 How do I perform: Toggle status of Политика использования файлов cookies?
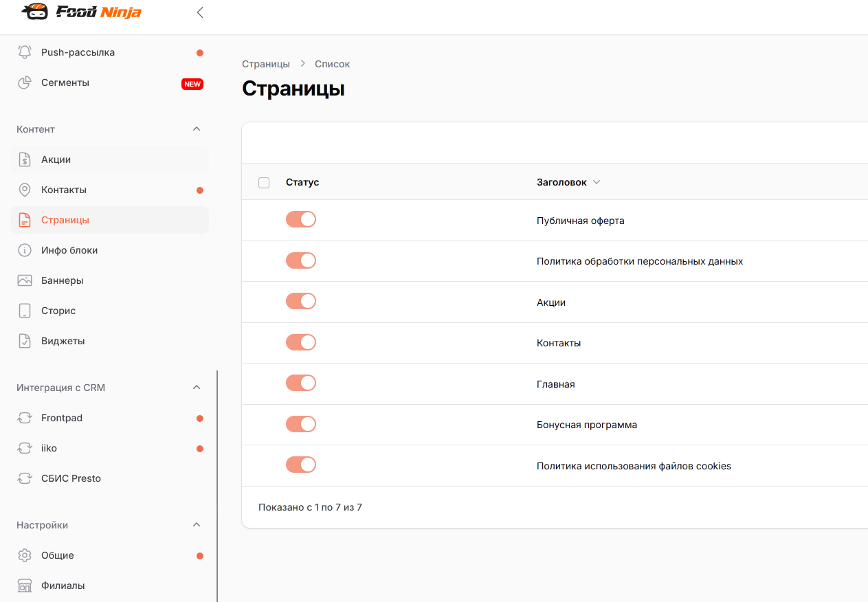point(301,465)
